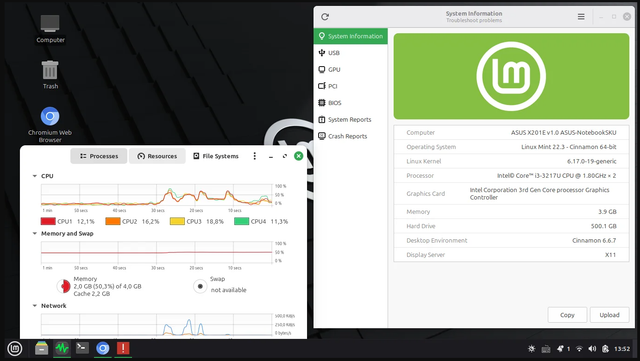Viewport: 640px width, 361px height.
Task: Focus System Monitor from its panel icon
Action: (62, 348)
